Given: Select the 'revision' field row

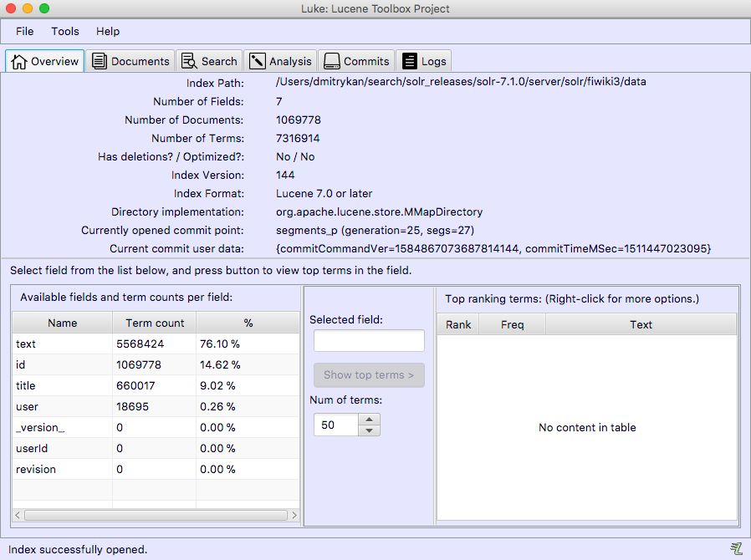Looking at the screenshot, I should 156,470.
